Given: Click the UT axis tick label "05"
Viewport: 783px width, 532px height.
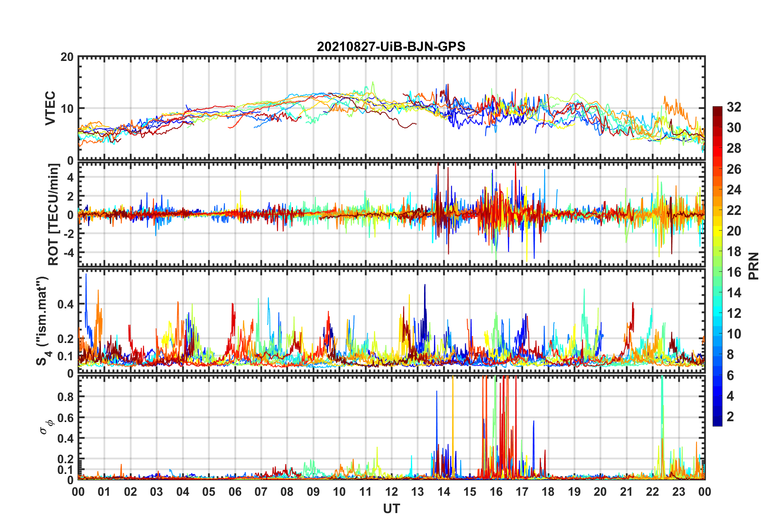Looking at the screenshot, I should tap(209, 492).
